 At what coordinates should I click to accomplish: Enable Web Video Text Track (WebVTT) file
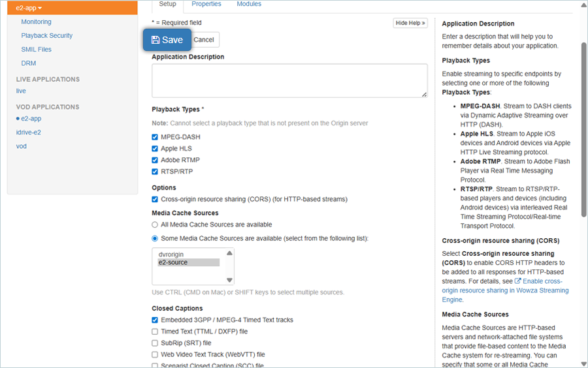coord(155,354)
